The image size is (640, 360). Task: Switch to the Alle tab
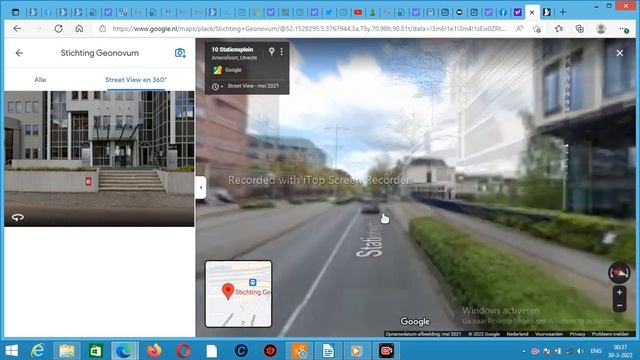[40, 80]
